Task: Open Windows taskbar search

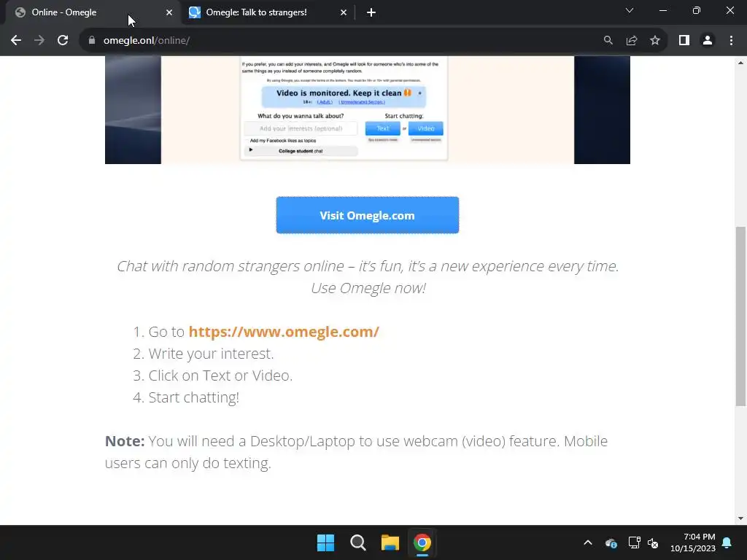Action: (x=357, y=542)
